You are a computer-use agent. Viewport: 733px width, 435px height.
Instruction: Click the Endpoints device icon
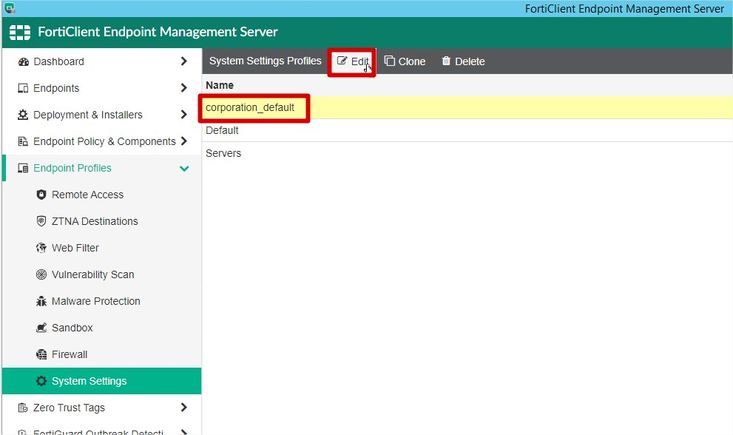click(x=23, y=88)
